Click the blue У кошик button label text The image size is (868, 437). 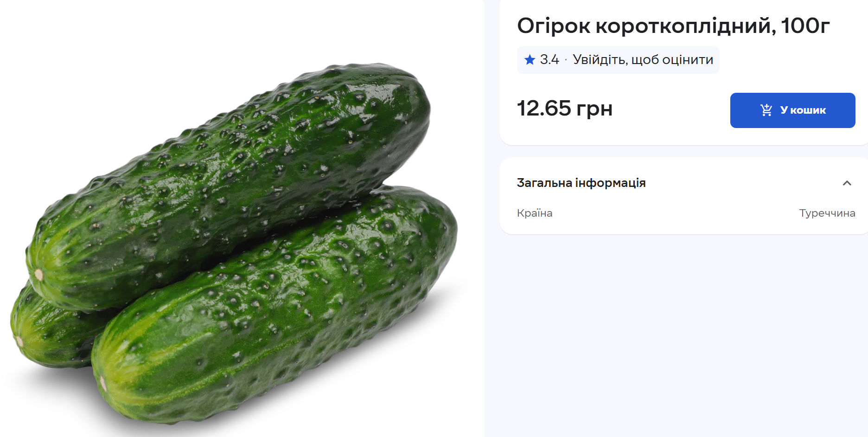(x=803, y=110)
